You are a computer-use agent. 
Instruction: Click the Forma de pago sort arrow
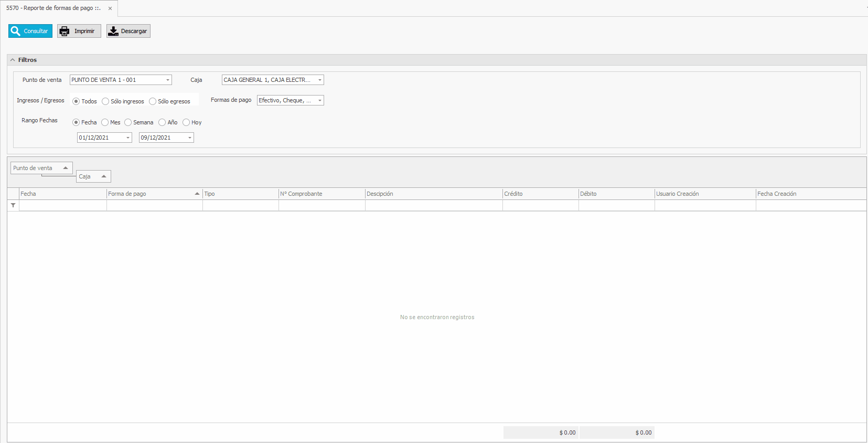197,194
